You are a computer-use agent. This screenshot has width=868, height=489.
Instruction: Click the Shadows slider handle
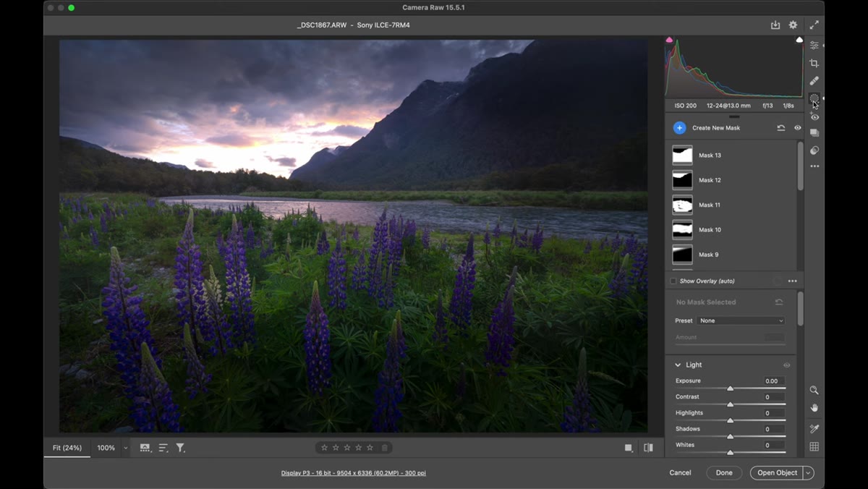730,437
